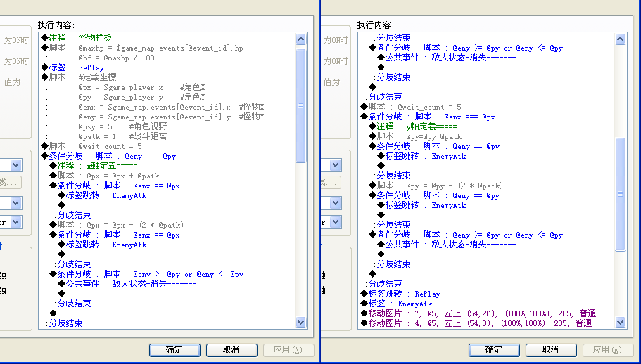Confirm with 确定 button in right window
641x364 pixels.
[x=494, y=350]
